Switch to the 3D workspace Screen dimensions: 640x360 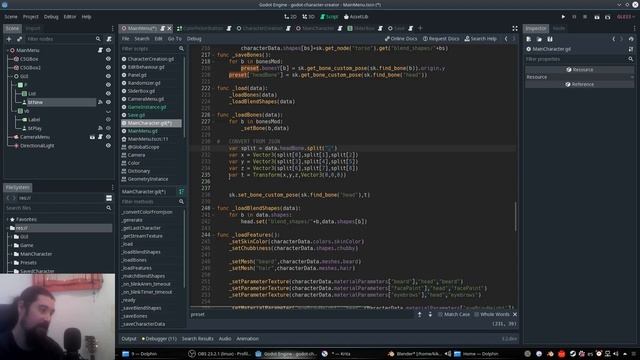point(309,17)
